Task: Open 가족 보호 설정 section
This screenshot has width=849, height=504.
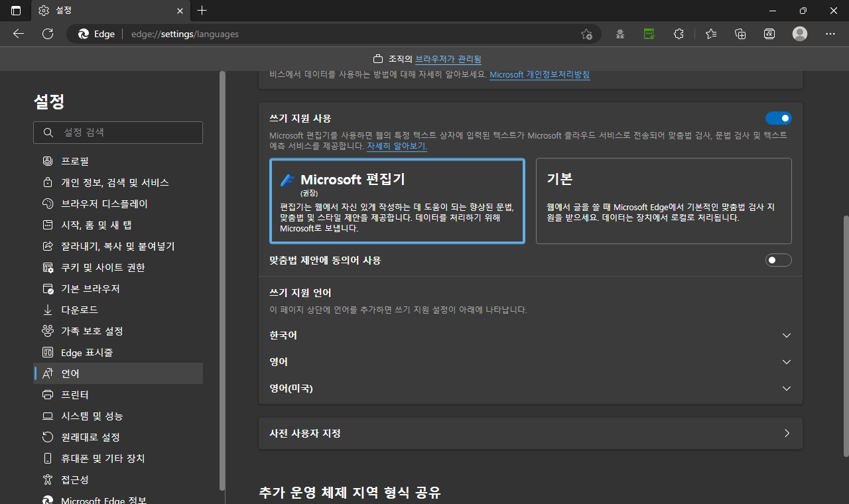Action: click(118, 331)
